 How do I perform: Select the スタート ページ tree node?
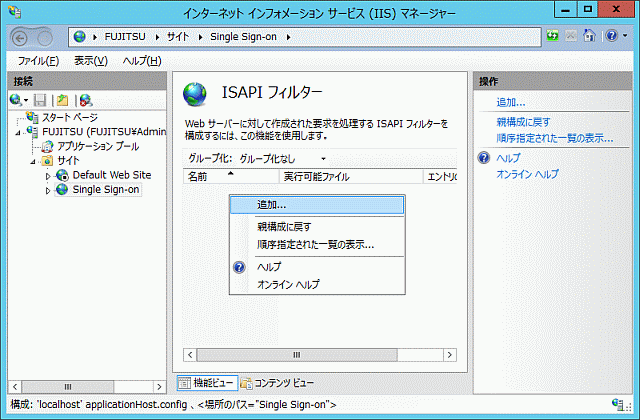pyautogui.click(x=70, y=118)
